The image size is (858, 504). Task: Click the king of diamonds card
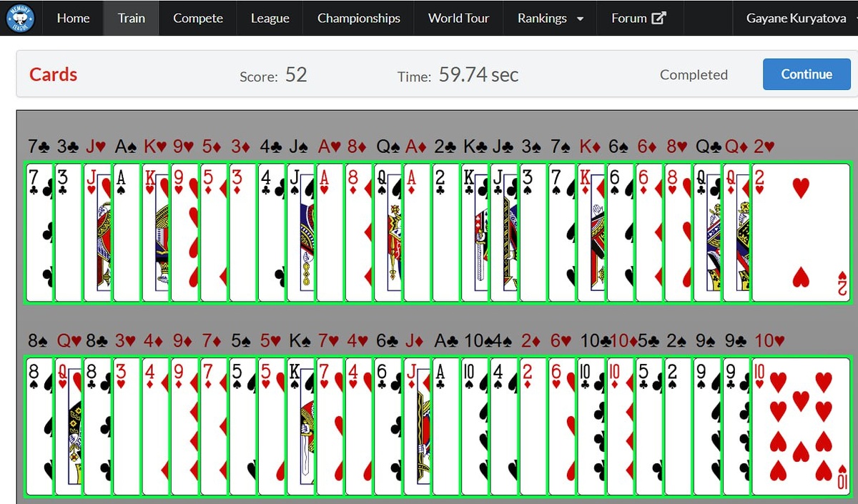[591, 232]
